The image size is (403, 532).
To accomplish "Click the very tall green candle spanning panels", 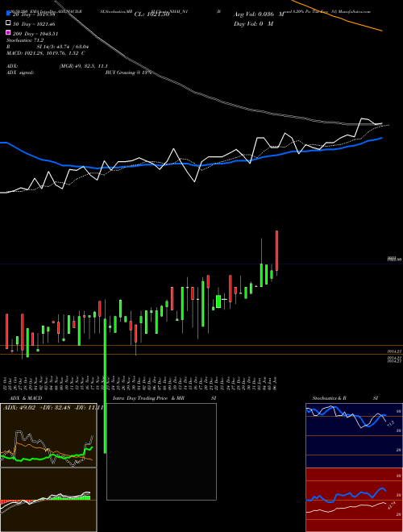I will tap(105, 386).
